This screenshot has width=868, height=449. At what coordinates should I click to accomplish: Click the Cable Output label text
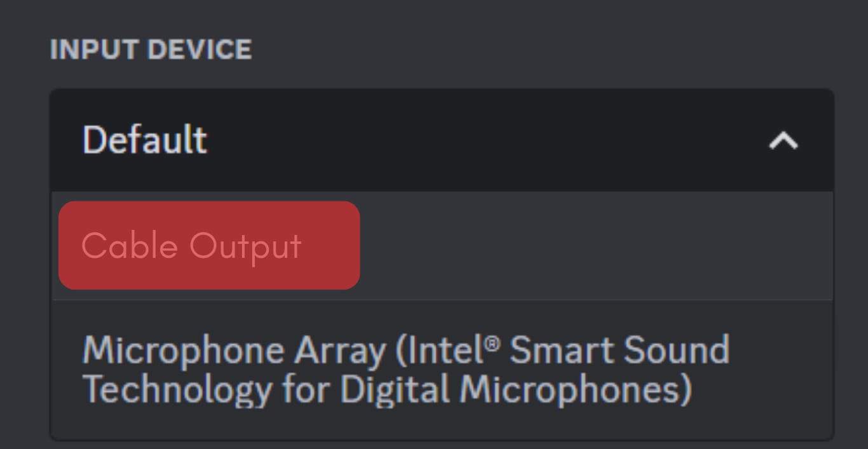pos(191,245)
